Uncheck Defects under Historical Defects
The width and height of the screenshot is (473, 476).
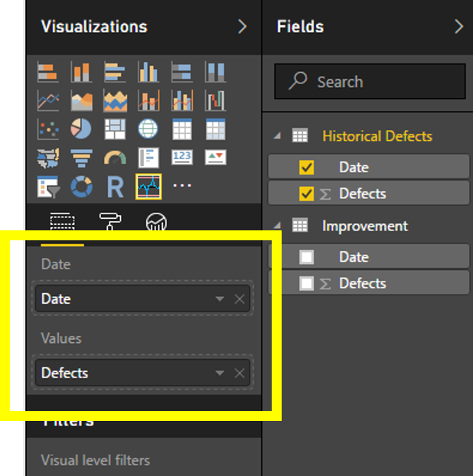click(x=307, y=194)
